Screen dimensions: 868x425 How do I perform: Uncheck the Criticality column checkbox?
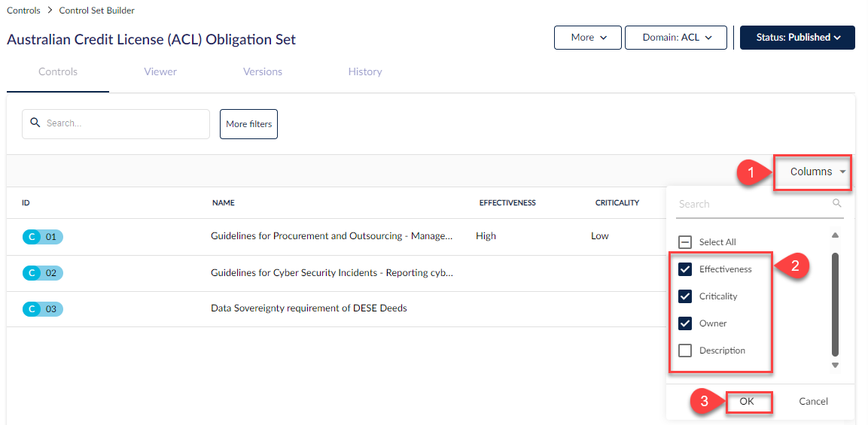[685, 296]
